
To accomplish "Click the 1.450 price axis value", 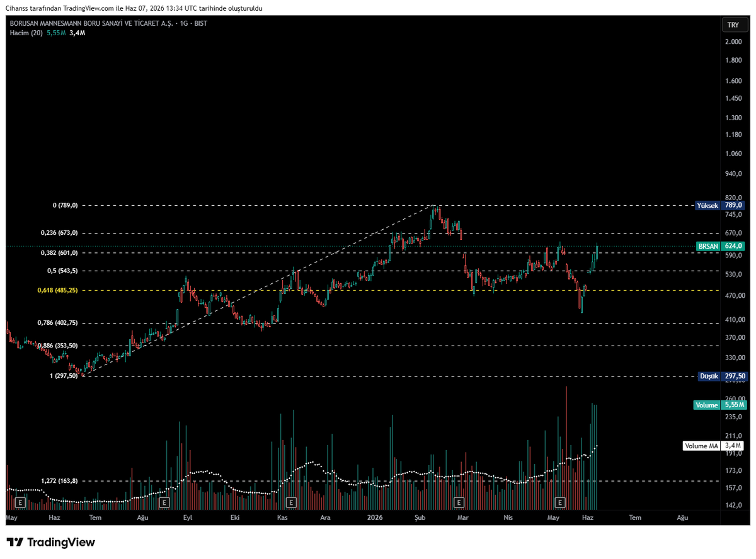I will (733, 99).
